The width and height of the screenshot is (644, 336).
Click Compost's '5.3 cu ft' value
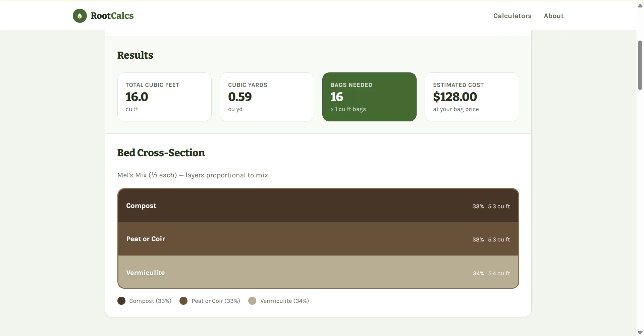[499, 206]
